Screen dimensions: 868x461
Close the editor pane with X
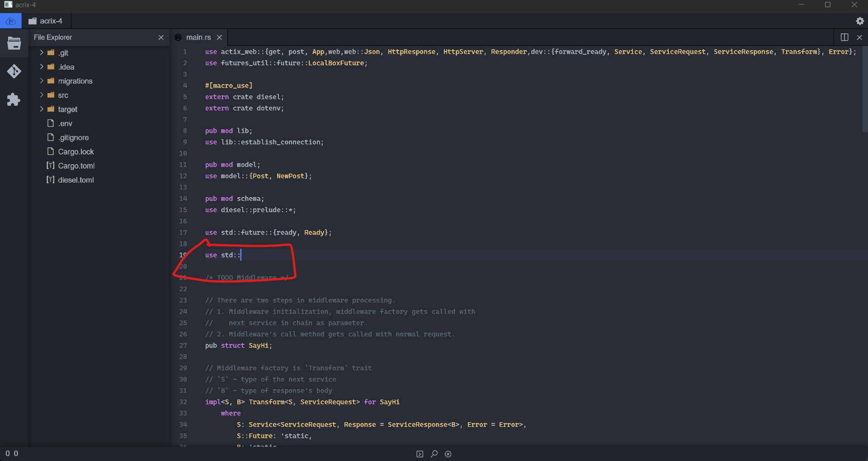pos(859,37)
